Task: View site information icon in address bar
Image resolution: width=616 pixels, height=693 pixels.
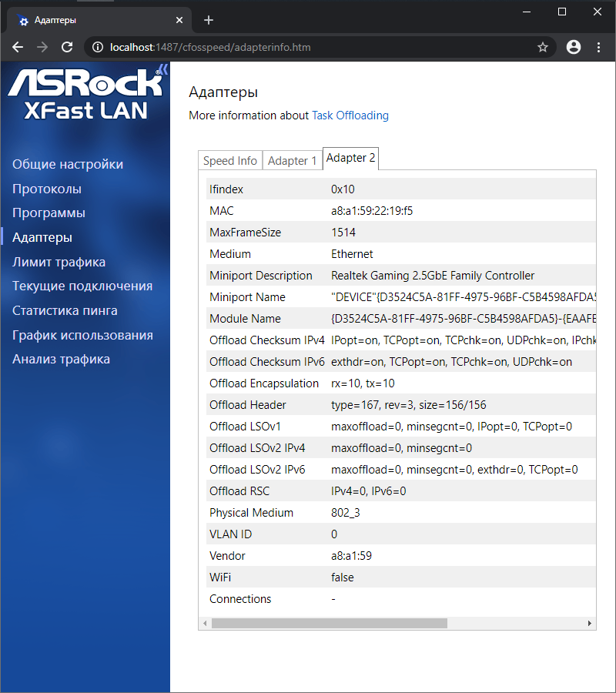Action: [x=98, y=47]
